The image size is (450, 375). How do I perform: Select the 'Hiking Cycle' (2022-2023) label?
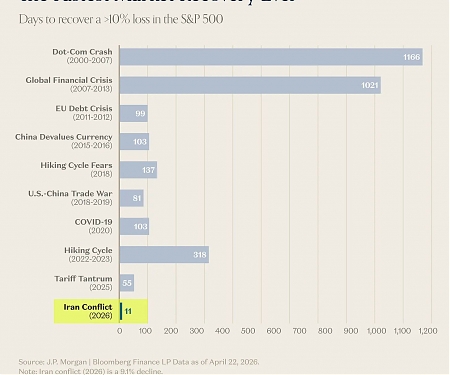pyautogui.click(x=88, y=250)
